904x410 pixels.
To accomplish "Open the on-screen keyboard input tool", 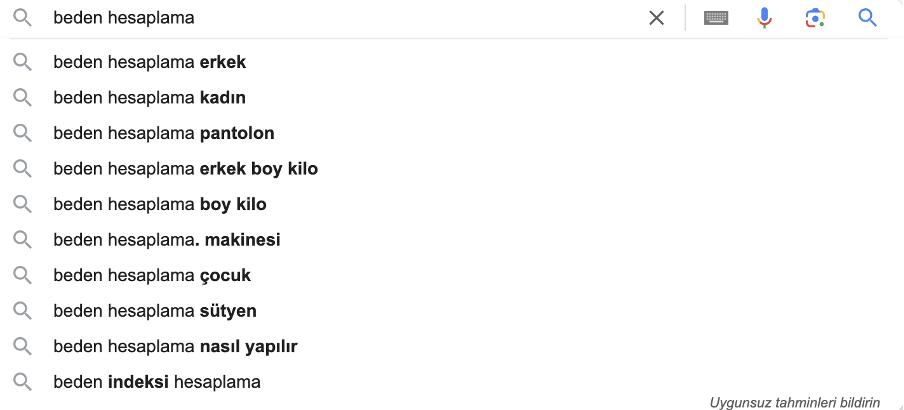I will (x=715, y=18).
